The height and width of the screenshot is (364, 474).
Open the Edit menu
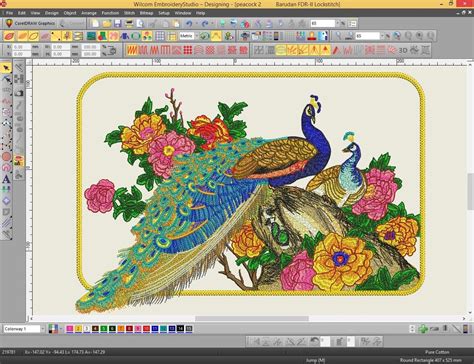(x=22, y=13)
